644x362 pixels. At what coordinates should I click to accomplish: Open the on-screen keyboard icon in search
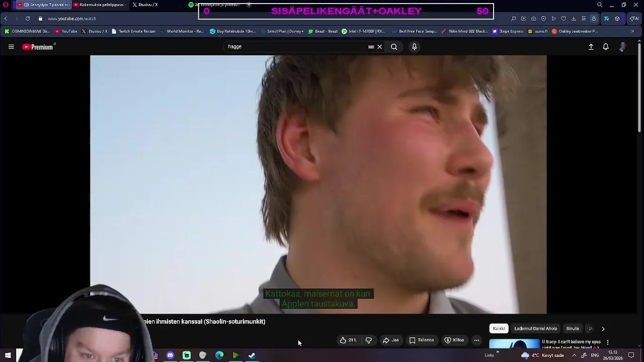pos(371,47)
